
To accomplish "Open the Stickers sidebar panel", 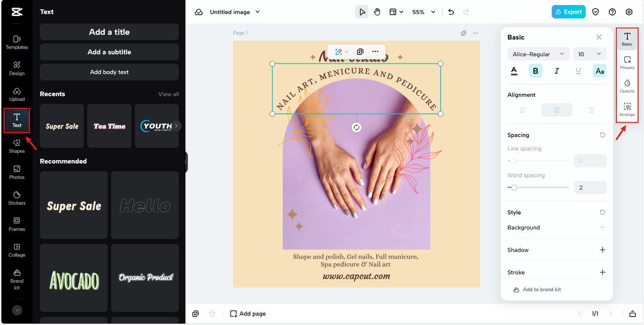I will click(17, 198).
